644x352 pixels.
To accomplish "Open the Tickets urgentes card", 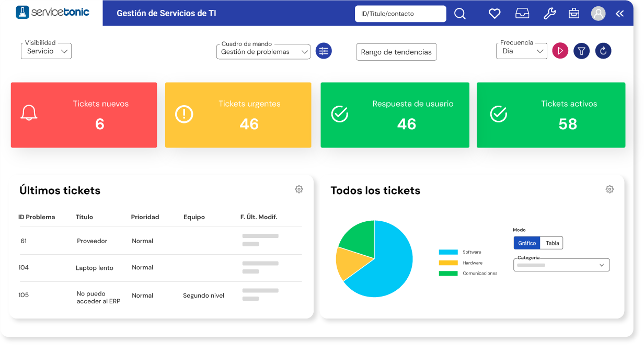I will [x=238, y=115].
